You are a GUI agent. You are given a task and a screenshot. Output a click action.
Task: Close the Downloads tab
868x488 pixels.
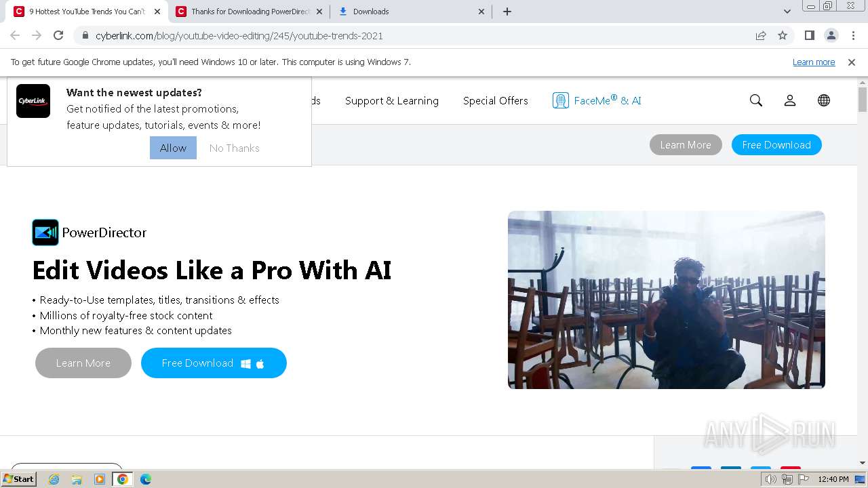tap(481, 12)
